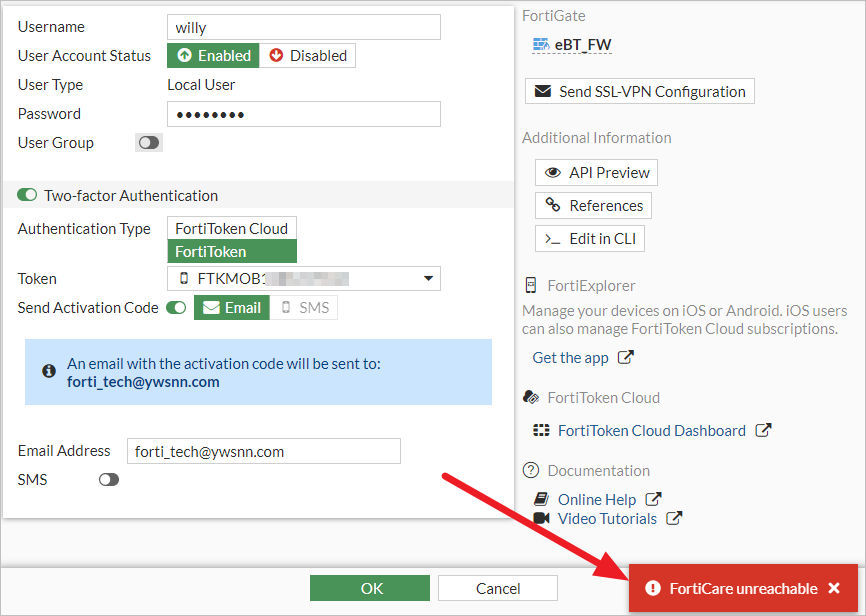Click the Email Address input field
This screenshot has width=866, height=616.
(x=264, y=451)
